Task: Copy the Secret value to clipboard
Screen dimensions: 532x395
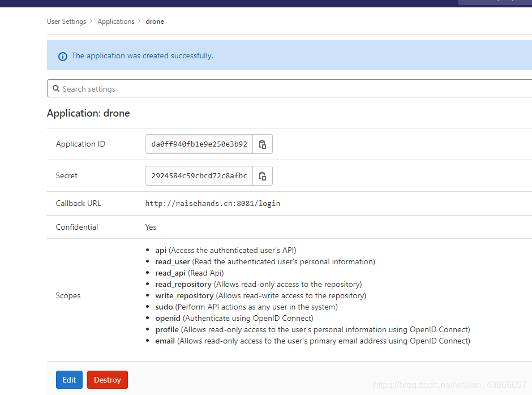Action: (263, 176)
